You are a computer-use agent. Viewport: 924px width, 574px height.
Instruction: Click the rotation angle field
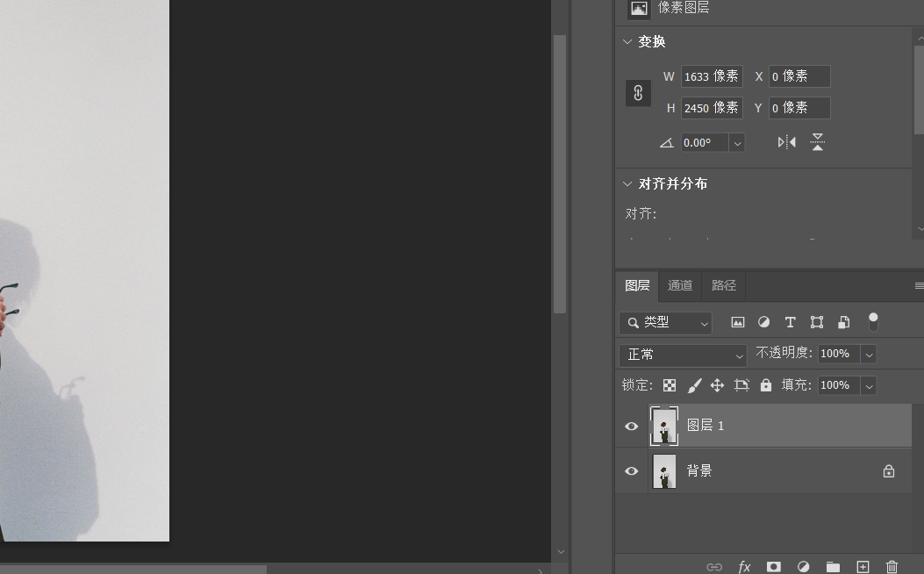705,142
